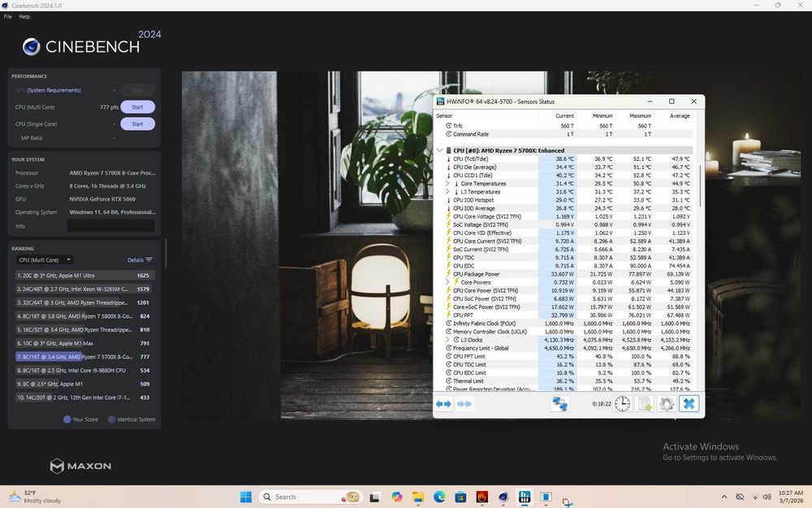This screenshot has height=508, width=812.
Task: Open GPU System Requirements link
Action: pos(54,90)
